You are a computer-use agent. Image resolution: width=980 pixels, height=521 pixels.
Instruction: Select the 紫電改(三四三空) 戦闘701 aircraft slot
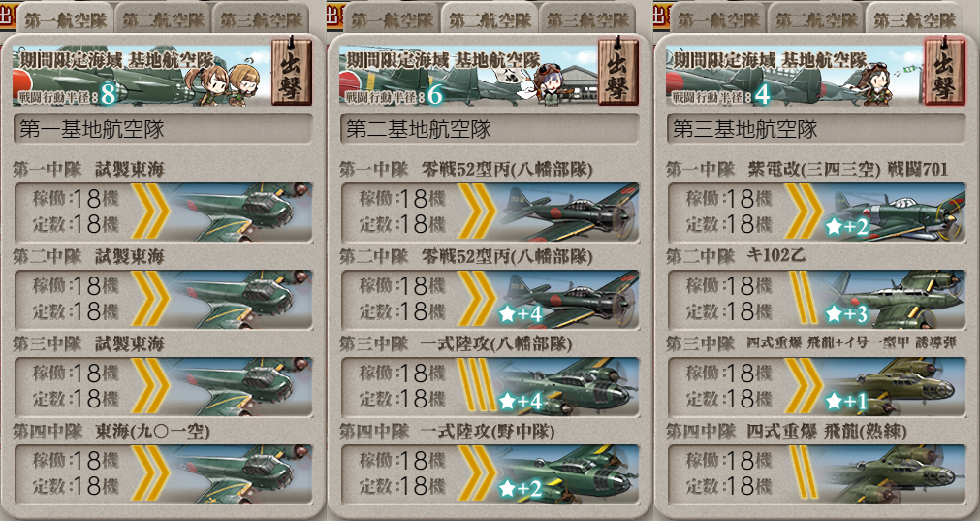click(815, 212)
